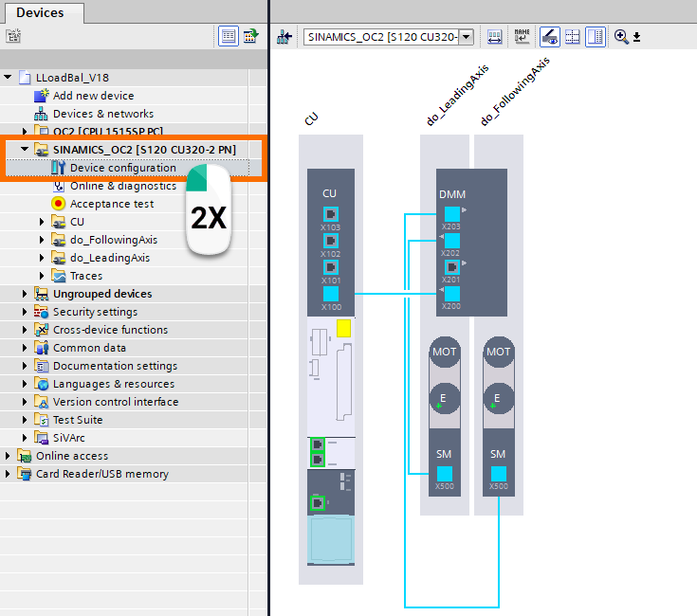Select CU port X100

pos(330,294)
